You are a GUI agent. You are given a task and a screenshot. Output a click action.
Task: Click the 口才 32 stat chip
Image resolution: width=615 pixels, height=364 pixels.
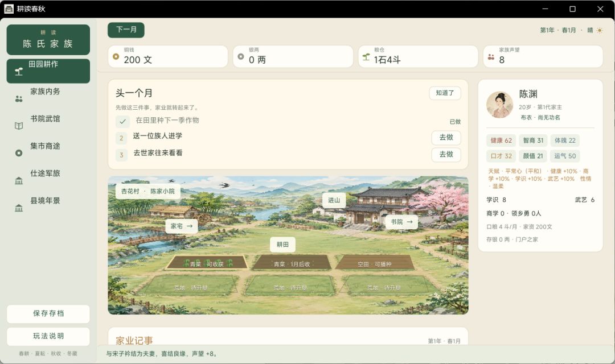click(501, 156)
